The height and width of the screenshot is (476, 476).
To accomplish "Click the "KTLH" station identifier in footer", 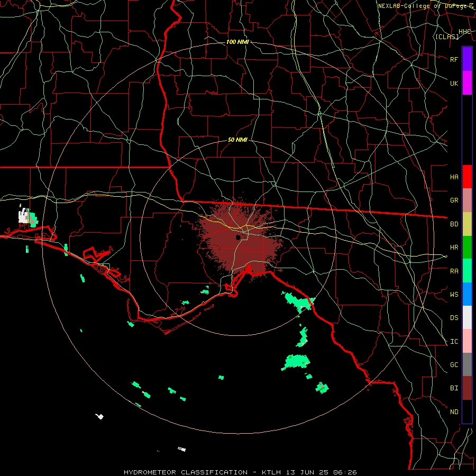I will point(271,472).
